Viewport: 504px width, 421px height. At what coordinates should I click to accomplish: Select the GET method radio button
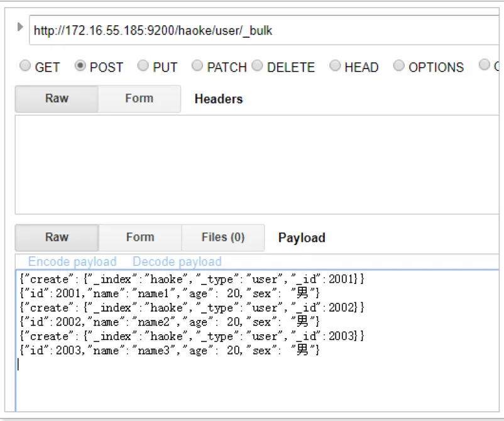click(x=25, y=65)
